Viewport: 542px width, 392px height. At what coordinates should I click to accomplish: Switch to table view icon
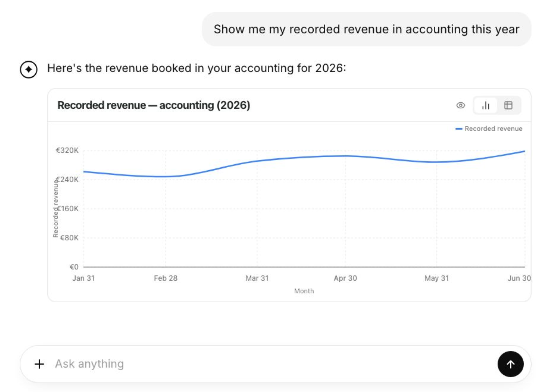508,105
